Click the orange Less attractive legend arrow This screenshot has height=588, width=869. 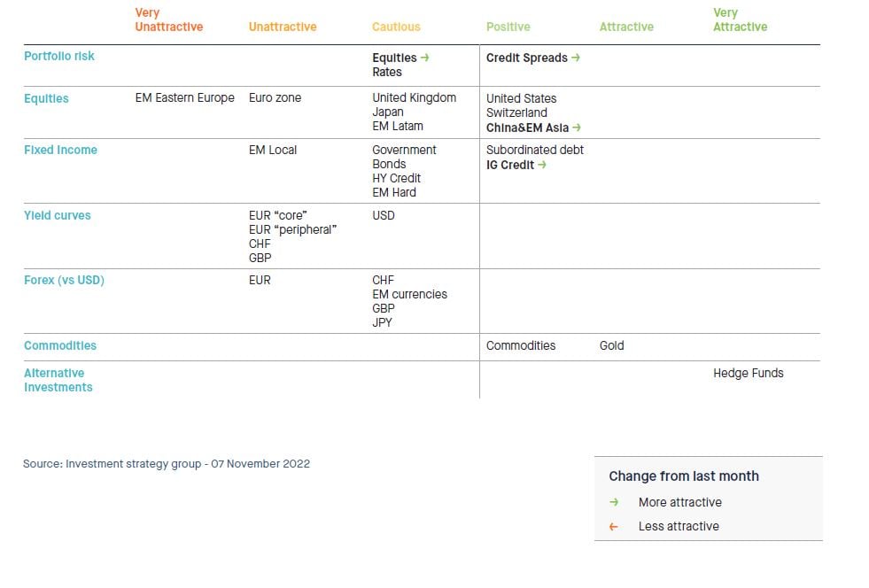point(614,526)
